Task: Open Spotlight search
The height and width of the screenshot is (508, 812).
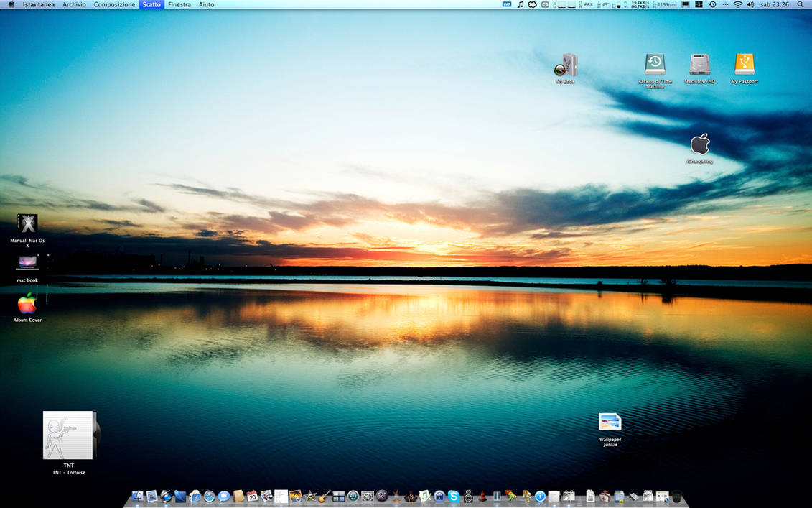Action: pos(800,4)
